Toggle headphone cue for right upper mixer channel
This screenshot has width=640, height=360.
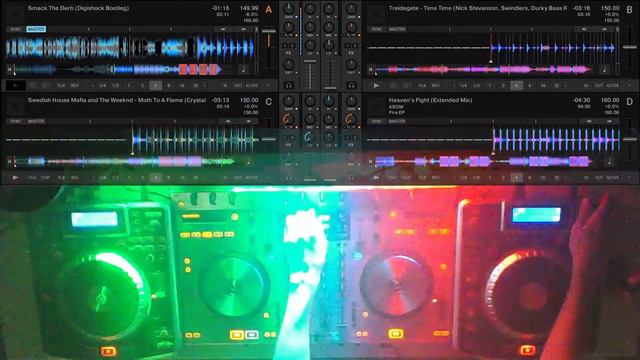pyautogui.click(x=351, y=86)
